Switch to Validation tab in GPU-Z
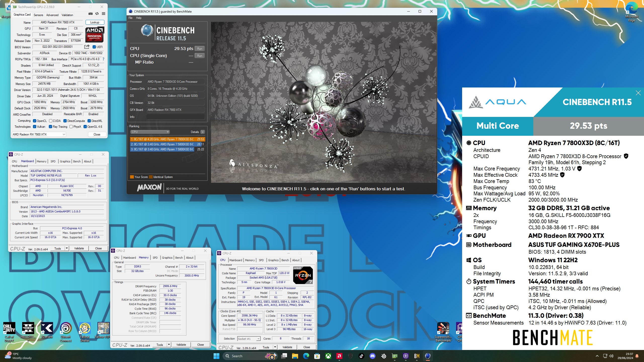644x362 pixels. 67,15
